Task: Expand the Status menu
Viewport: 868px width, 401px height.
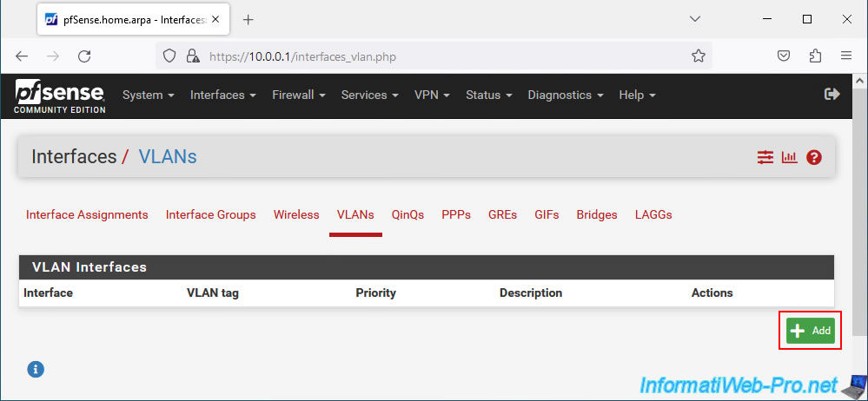Action: pos(489,95)
